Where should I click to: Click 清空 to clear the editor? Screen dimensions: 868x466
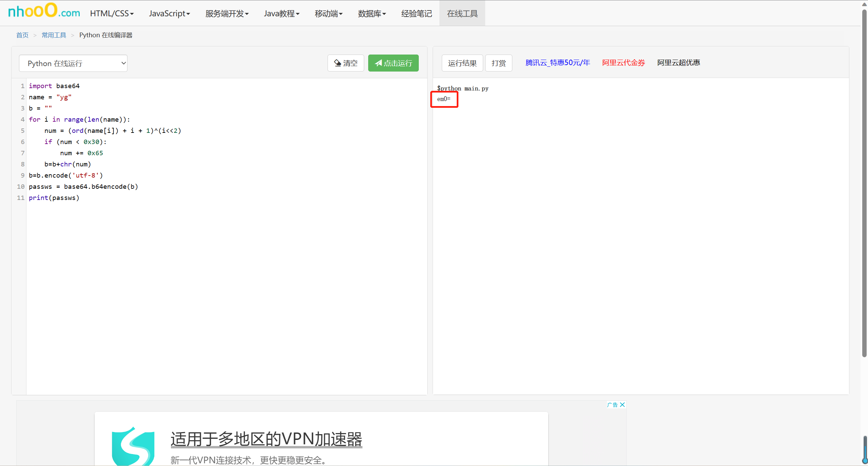346,63
